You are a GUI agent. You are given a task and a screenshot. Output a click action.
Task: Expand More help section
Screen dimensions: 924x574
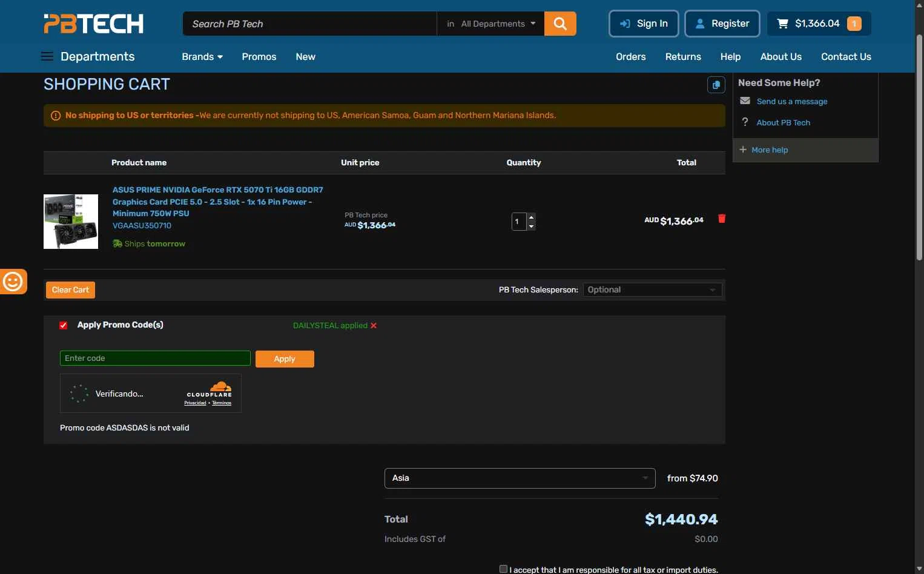click(x=805, y=150)
